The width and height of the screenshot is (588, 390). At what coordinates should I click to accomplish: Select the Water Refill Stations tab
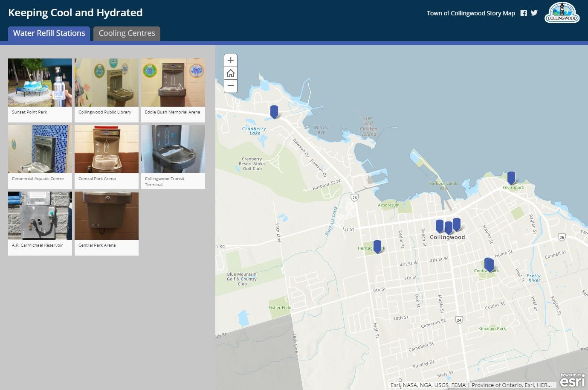(x=49, y=33)
